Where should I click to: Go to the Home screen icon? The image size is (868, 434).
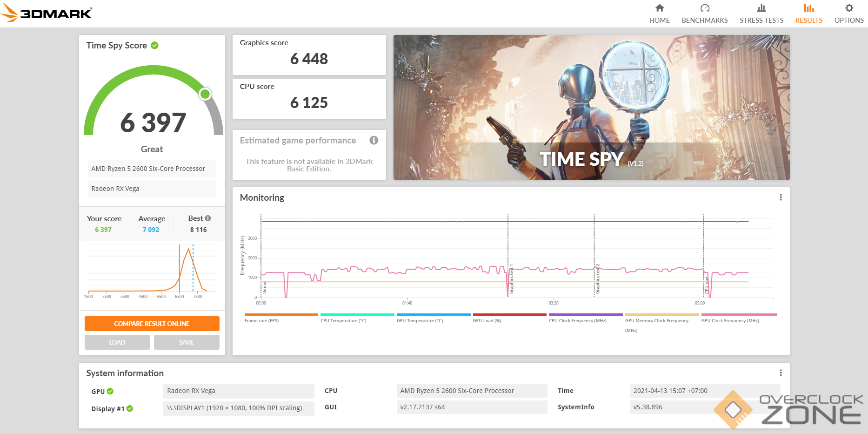tap(659, 8)
